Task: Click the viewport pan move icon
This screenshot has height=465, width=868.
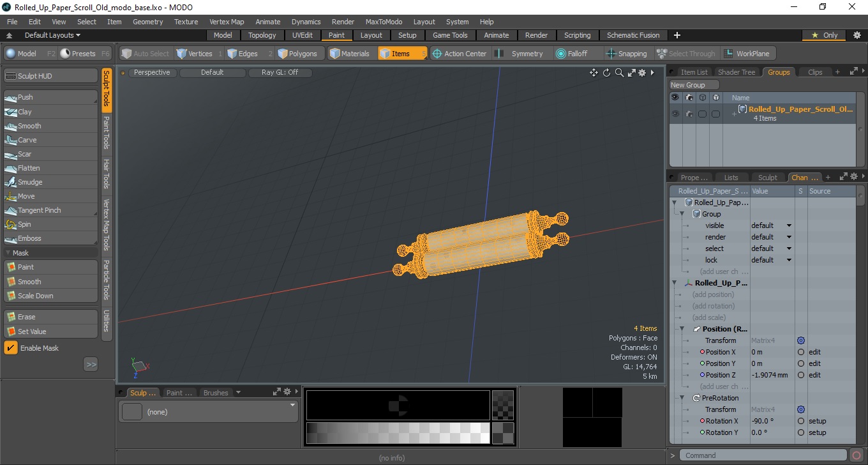Action: [x=594, y=73]
